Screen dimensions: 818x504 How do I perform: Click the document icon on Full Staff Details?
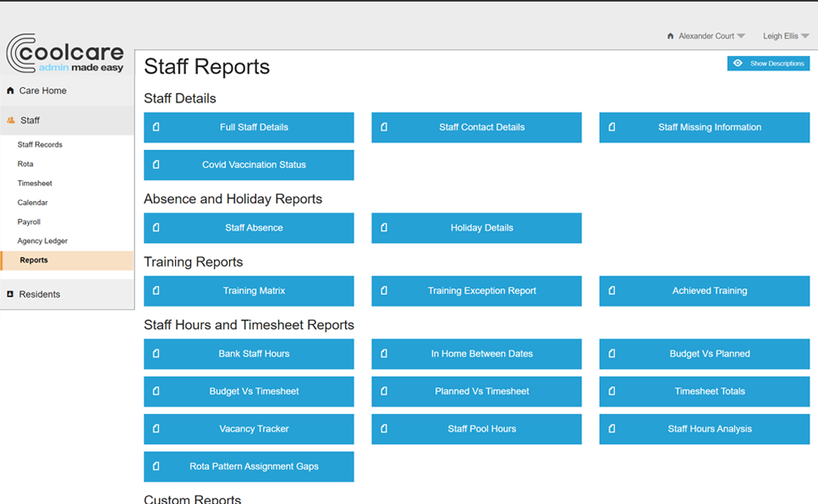(156, 127)
